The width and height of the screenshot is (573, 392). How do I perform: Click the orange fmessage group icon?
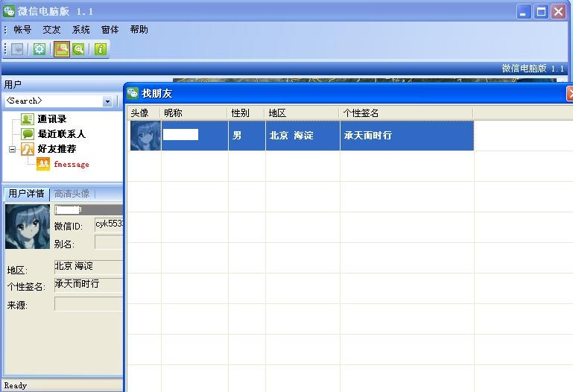[43, 164]
